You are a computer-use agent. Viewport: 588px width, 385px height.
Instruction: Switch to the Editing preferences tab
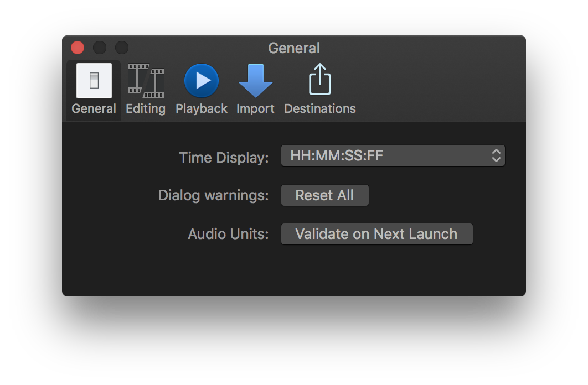(145, 89)
